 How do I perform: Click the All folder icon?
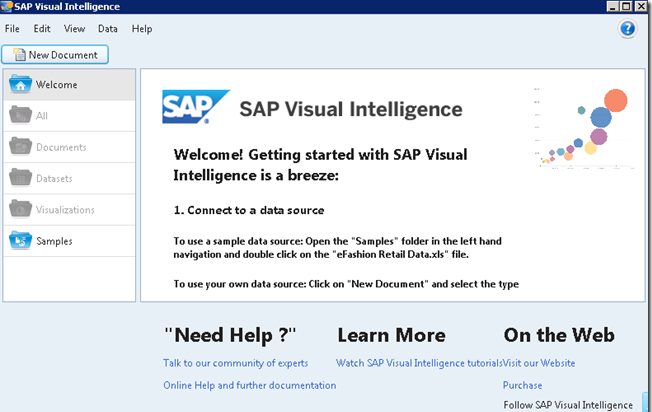(20, 115)
